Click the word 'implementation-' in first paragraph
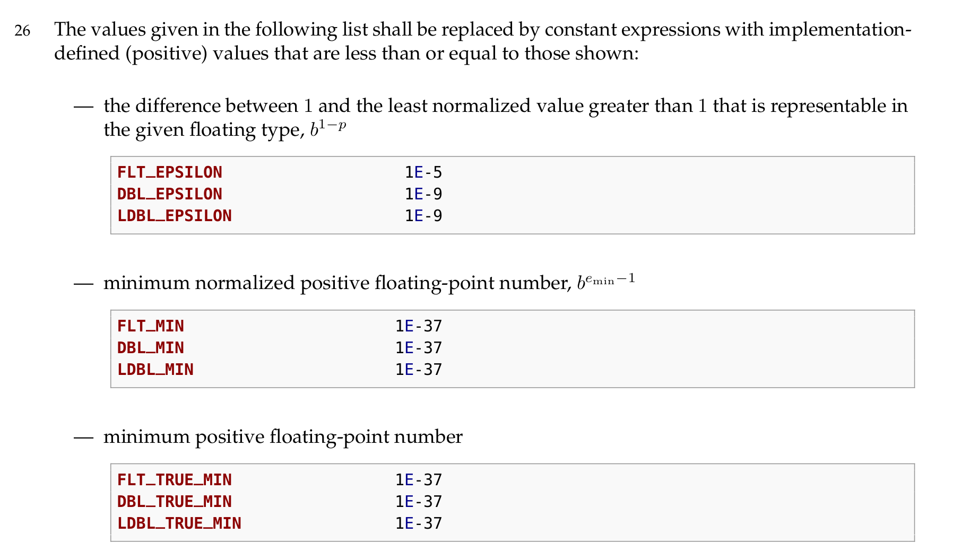Viewport: 961px width, 560px height. pos(840,30)
